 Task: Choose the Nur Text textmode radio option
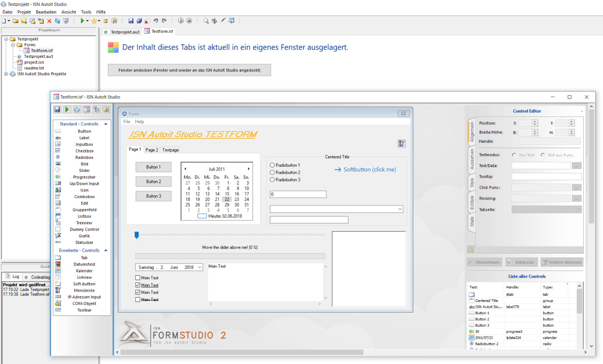coord(514,155)
